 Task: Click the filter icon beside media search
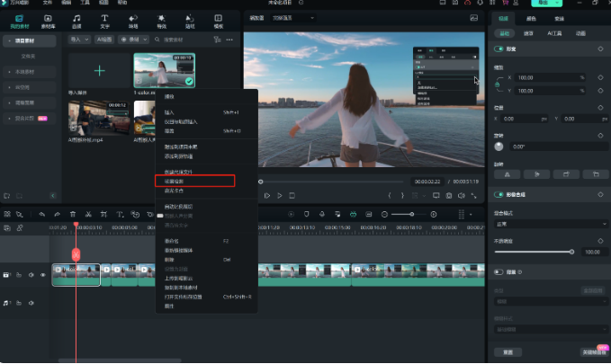pos(216,40)
